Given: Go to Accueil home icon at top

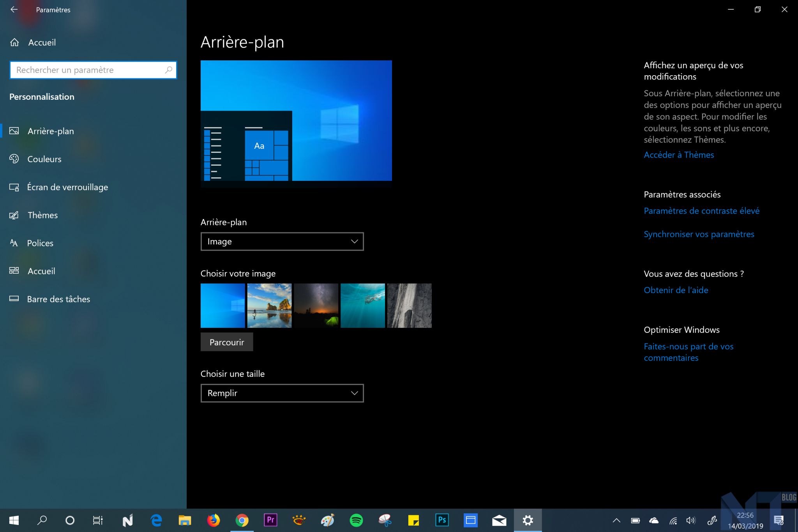Looking at the screenshot, I should pyautogui.click(x=15, y=42).
